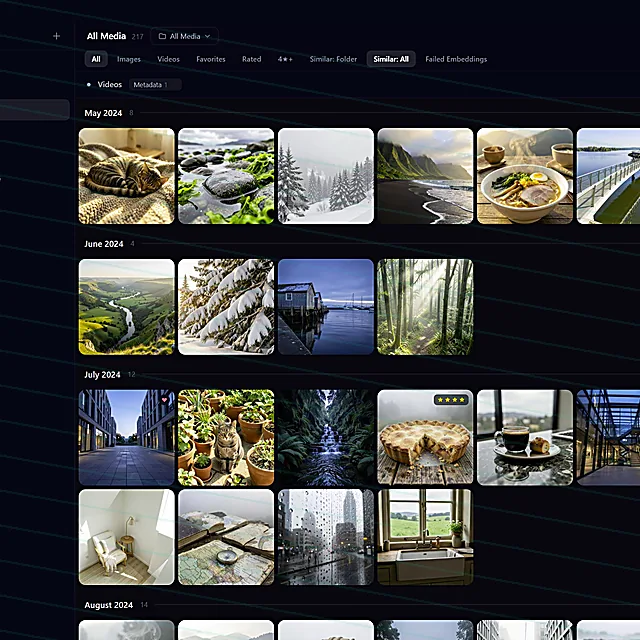
Task: Click the July 2024 section header
Action: tap(102, 375)
